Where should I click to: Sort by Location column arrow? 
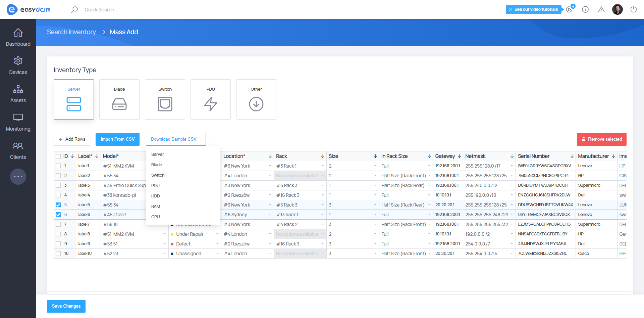pyautogui.click(x=270, y=156)
